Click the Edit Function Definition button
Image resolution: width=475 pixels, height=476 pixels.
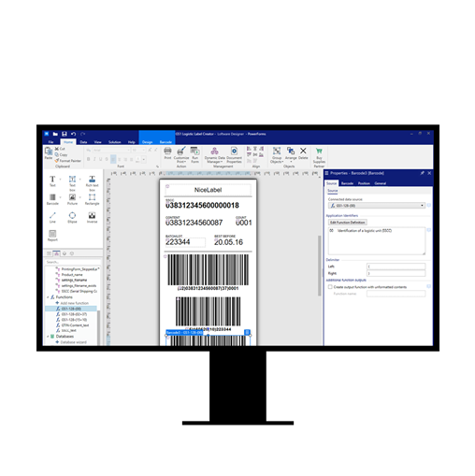[x=348, y=223]
